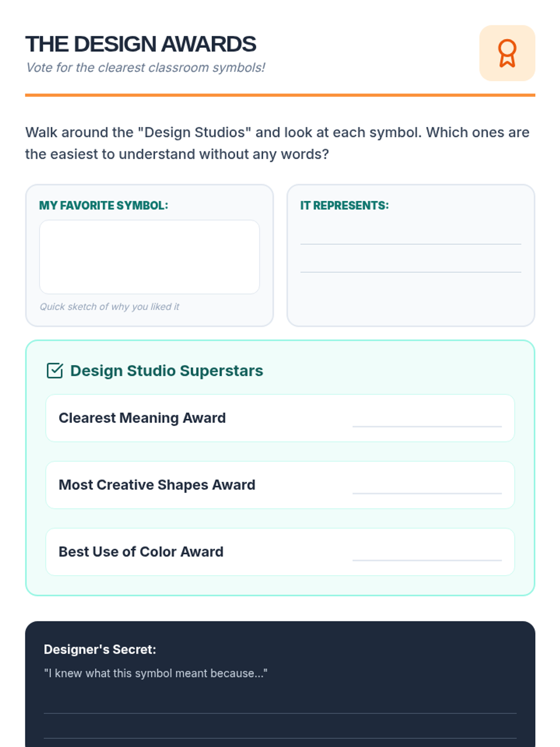The height and width of the screenshot is (747, 560).
Task: Click the orange award ribbon icon
Action: pyautogui.click(x=507, y=53)
